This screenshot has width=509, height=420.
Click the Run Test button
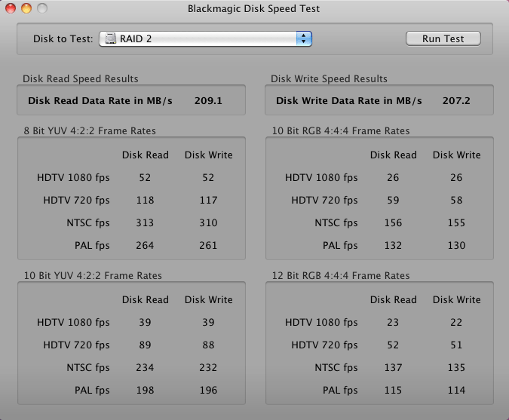pos(443,38)
